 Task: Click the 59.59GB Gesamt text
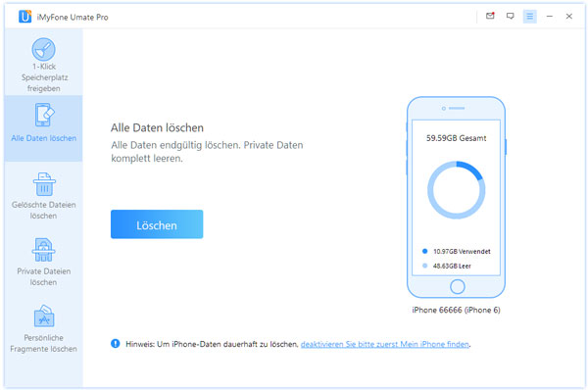click(456, 138)
